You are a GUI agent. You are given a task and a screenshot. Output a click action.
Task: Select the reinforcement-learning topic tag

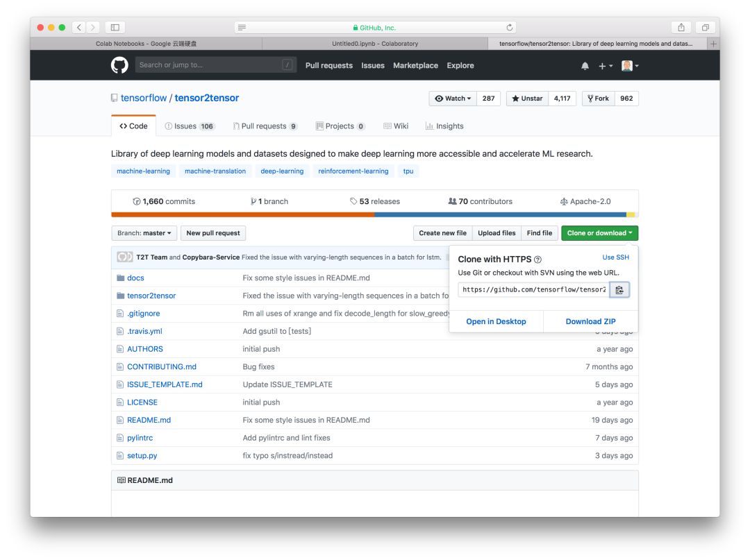point(353,171)
